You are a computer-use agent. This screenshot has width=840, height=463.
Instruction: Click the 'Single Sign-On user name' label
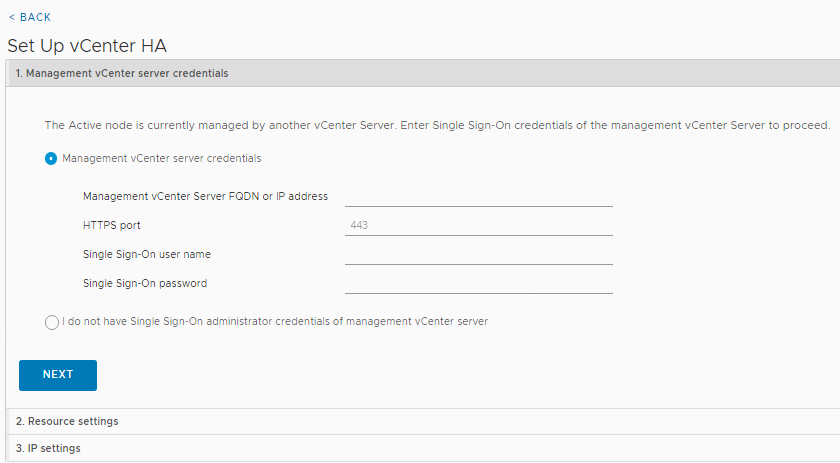click(147, 254)
